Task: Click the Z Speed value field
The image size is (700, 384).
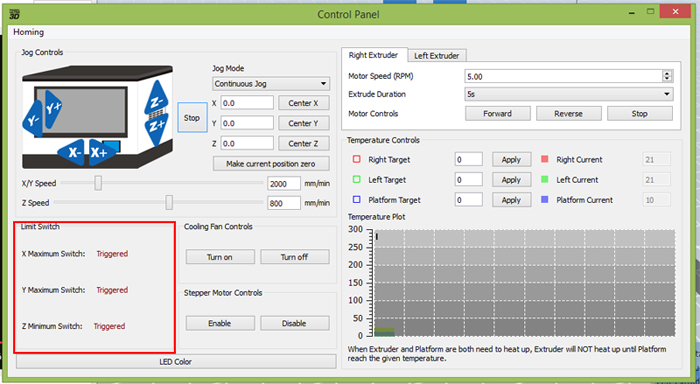Action: pos(284,203)
